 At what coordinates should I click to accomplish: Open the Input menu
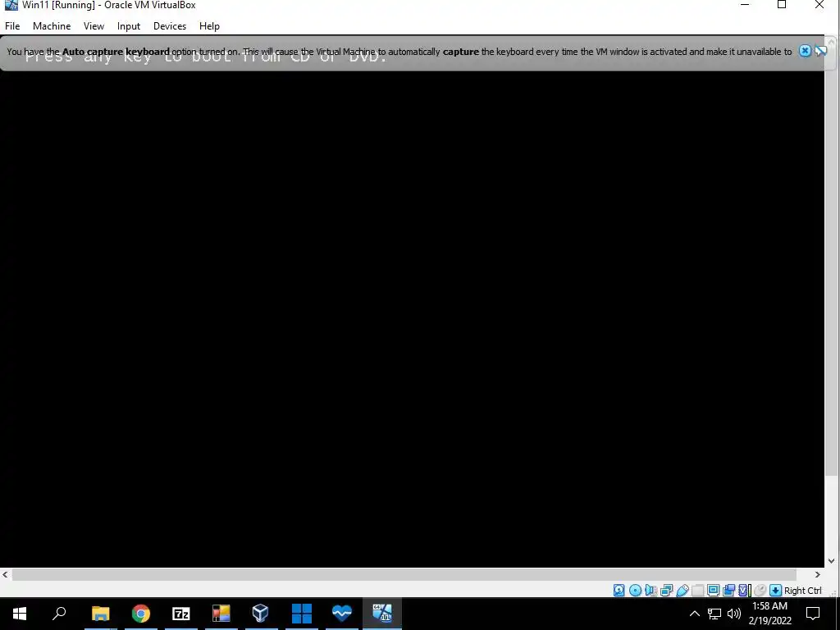[129, 25]
